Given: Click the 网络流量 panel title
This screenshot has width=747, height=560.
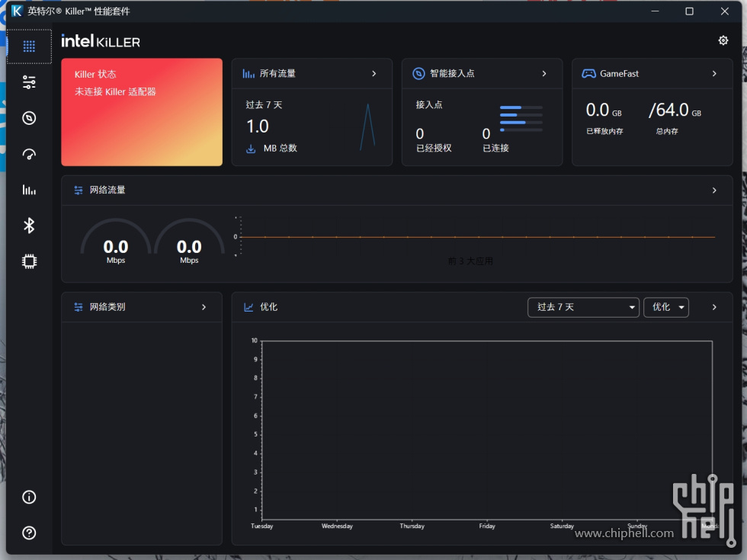Looking at the screenshot, I should coord(107,190).
